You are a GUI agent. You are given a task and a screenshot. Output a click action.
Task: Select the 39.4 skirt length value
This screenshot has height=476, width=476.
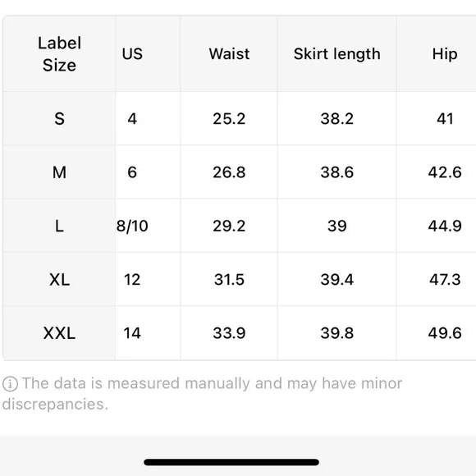click(336, 279)
